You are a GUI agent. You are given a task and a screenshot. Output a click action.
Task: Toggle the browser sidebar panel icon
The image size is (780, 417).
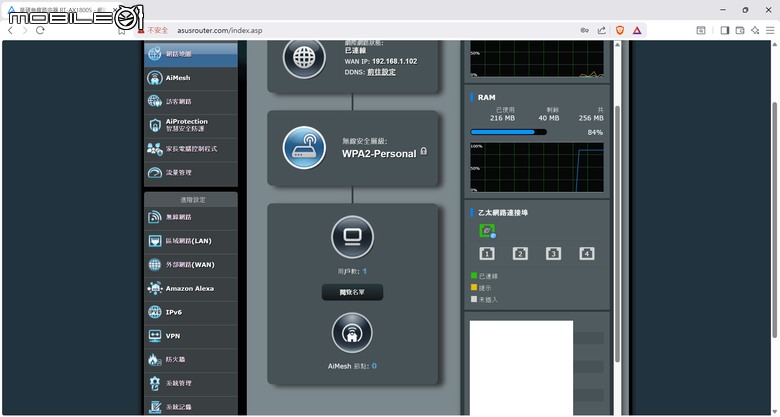725,30
